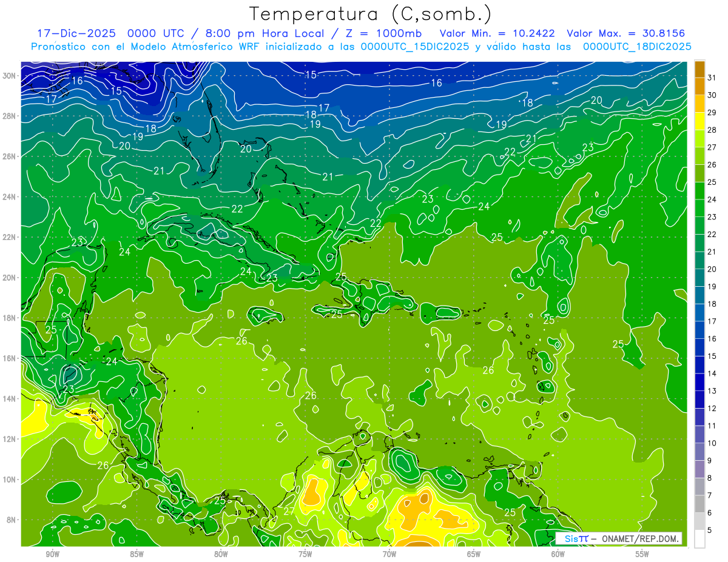Click the '26N' latitude axis label
728x562 pixels.
(8, 156)
